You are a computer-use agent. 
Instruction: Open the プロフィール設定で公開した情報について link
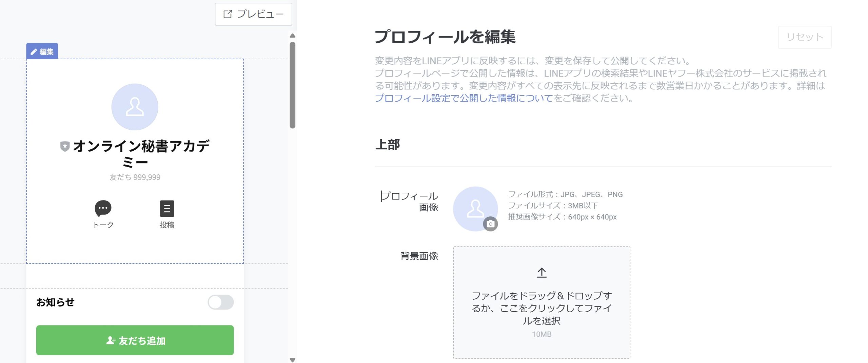pos(463,98)
